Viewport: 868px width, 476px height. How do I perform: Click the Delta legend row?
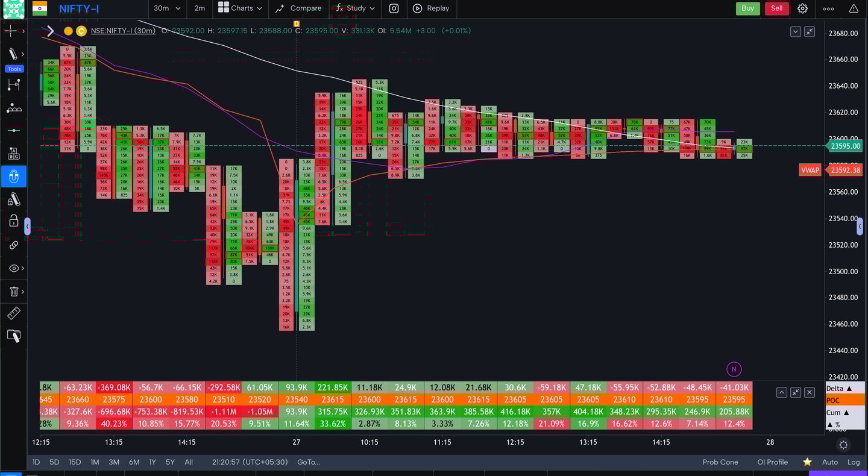pyautogui.click(x=844, y=389)
